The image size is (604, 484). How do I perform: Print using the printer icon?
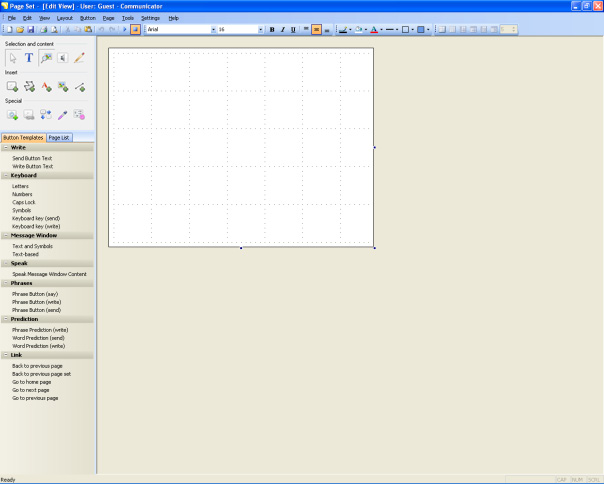tap(44, 29)
